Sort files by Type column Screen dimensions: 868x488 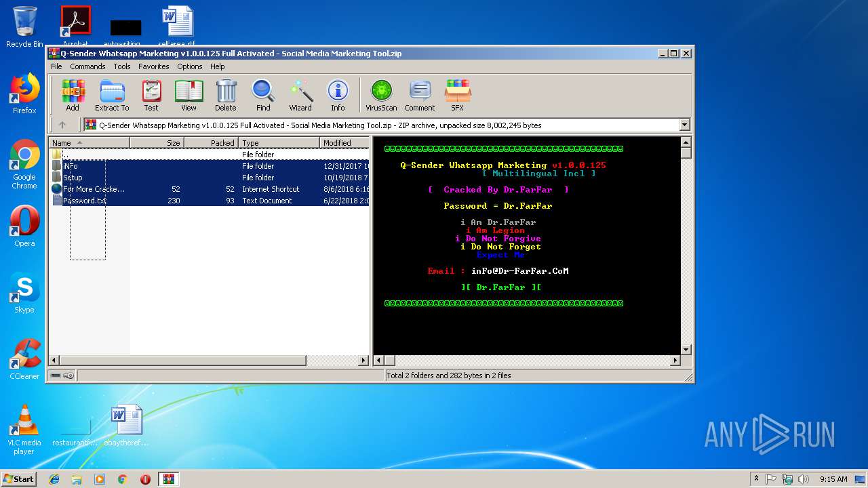(x=279, y=143)
